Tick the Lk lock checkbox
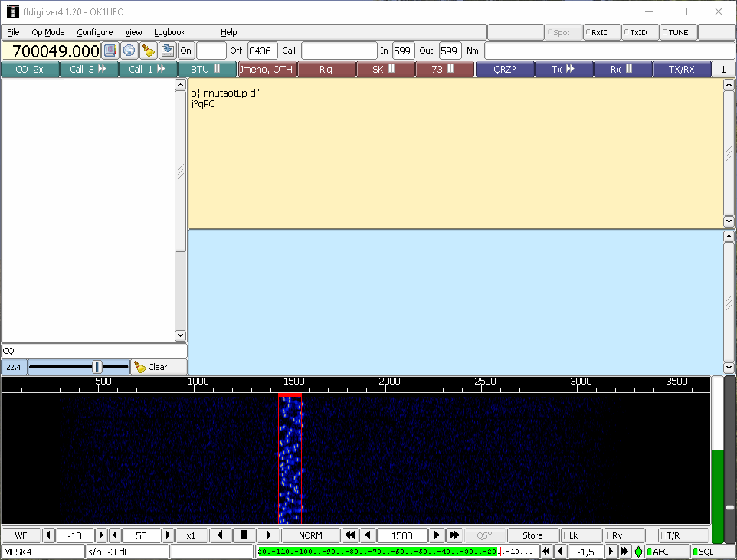The height and width of the screenshot is (560, 737). pos(581,535)
